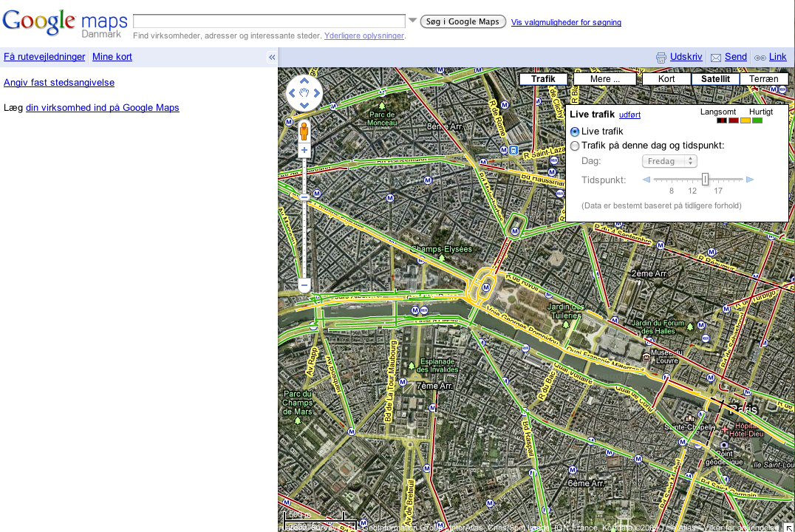The image size is (795, 532).
Task: Open the 'Få rutevejledninger' link
Action: (44, 57)
